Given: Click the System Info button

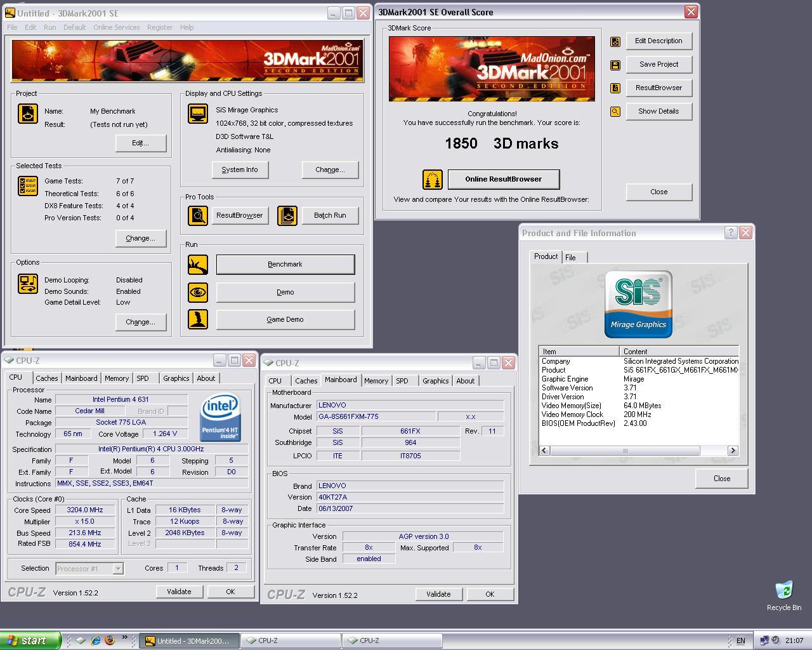Looking at the screenshot, I should point(240,170).
